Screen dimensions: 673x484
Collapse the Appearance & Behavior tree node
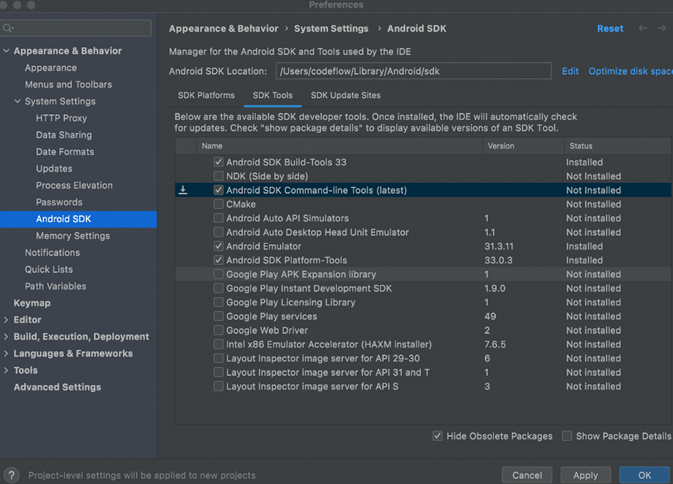coord(6,51)
